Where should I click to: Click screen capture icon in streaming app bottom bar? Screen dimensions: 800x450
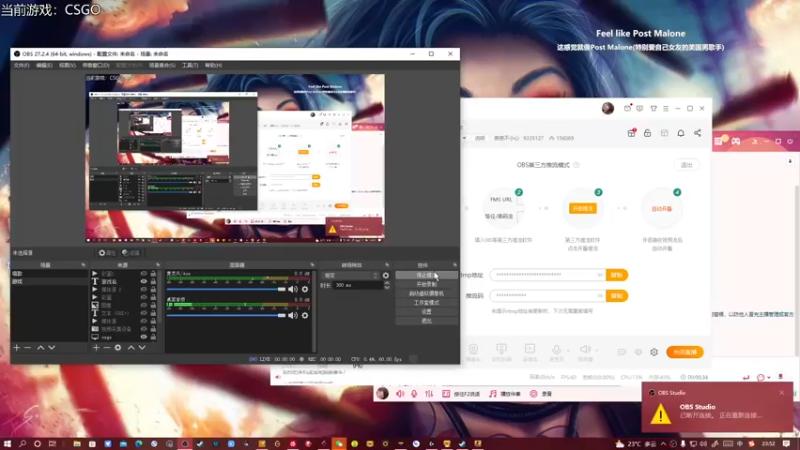[x=501, y=349]
